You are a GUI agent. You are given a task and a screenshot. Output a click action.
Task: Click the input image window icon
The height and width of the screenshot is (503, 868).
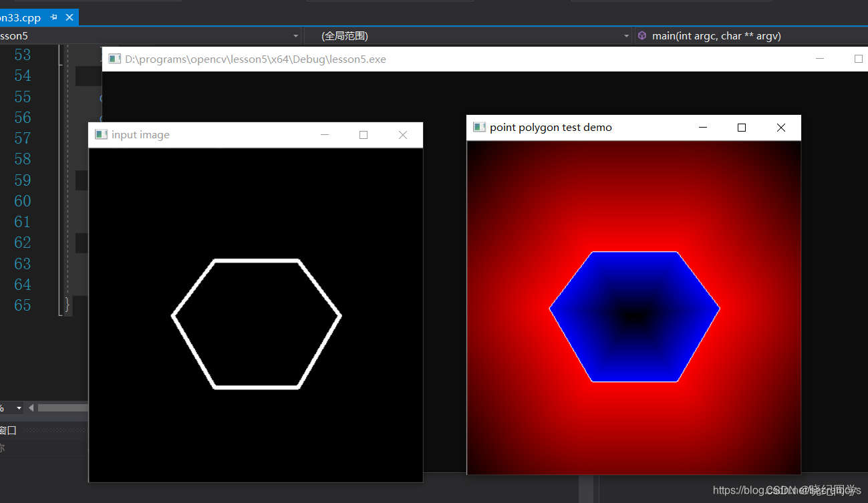pos(101,135)
